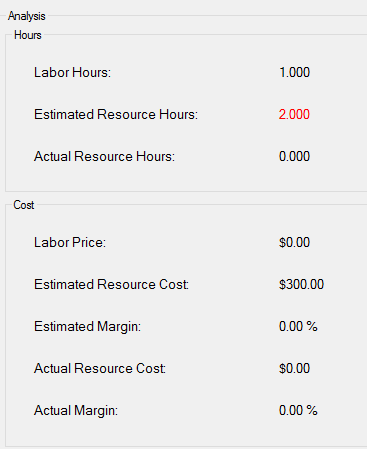Click the Hours group box title

28,35
